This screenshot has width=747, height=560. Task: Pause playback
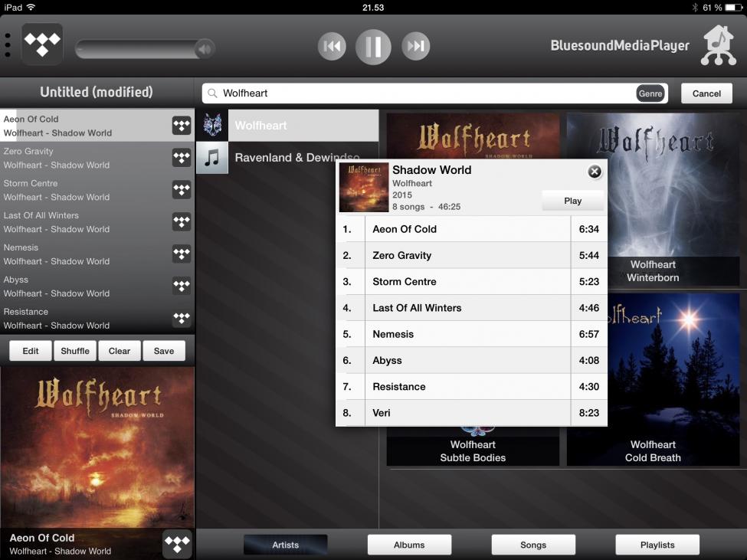[x=373, y=46]
